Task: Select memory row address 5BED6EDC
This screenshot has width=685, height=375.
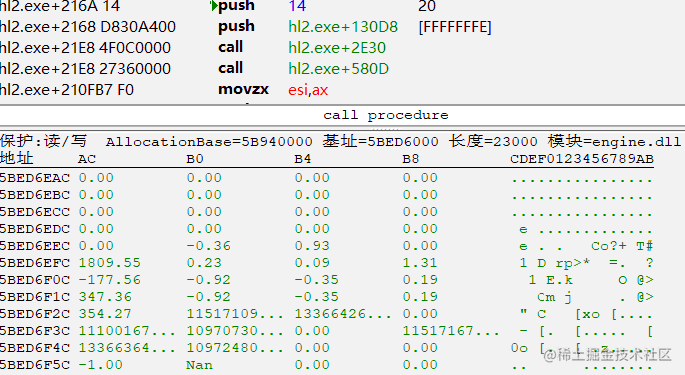Action: click(x=35, y=229)
